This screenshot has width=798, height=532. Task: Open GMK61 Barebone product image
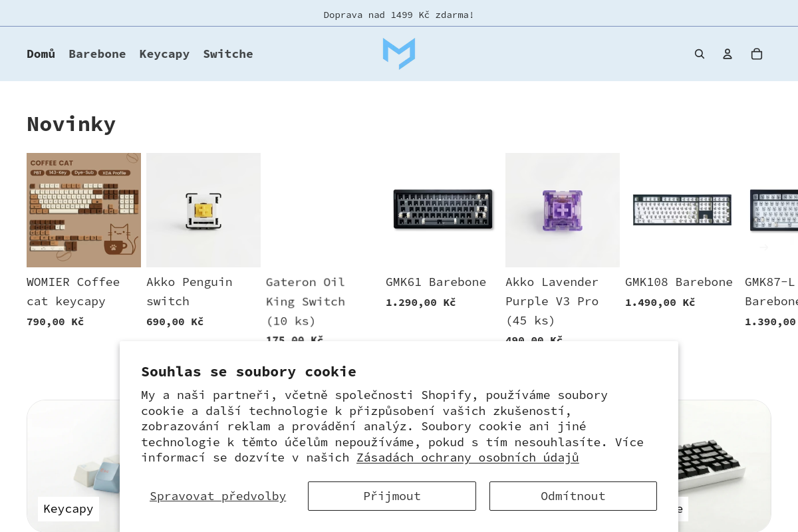tap(443, 210)
